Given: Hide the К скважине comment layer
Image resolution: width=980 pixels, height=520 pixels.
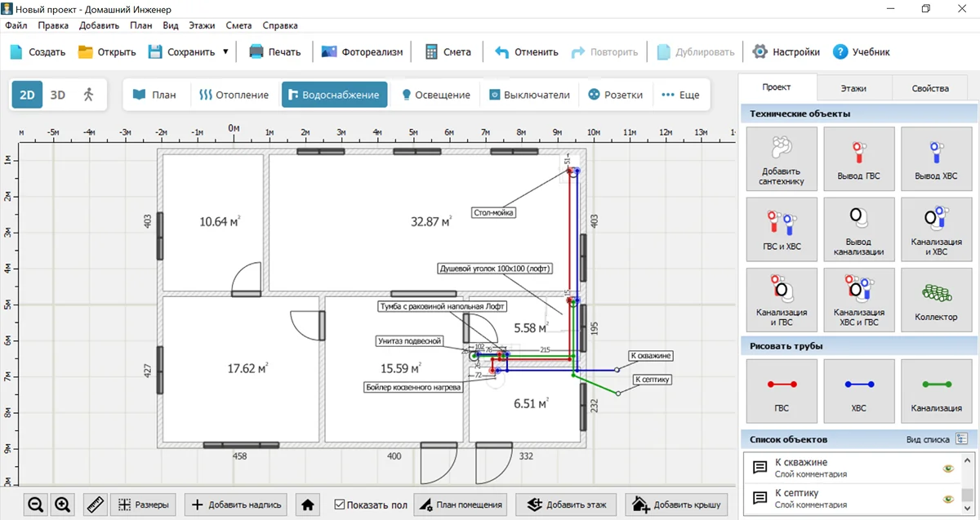Looking at the screenshot, I should (948, 469).
